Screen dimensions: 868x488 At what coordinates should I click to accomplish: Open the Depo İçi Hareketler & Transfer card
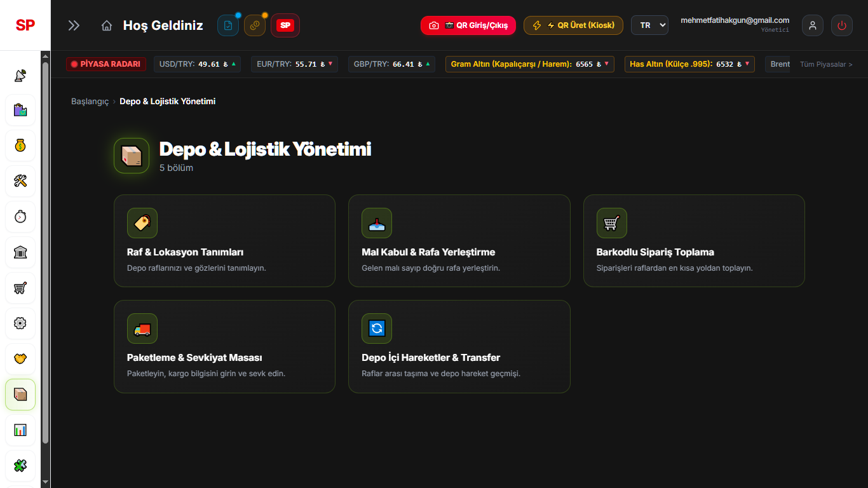(459, 346)
